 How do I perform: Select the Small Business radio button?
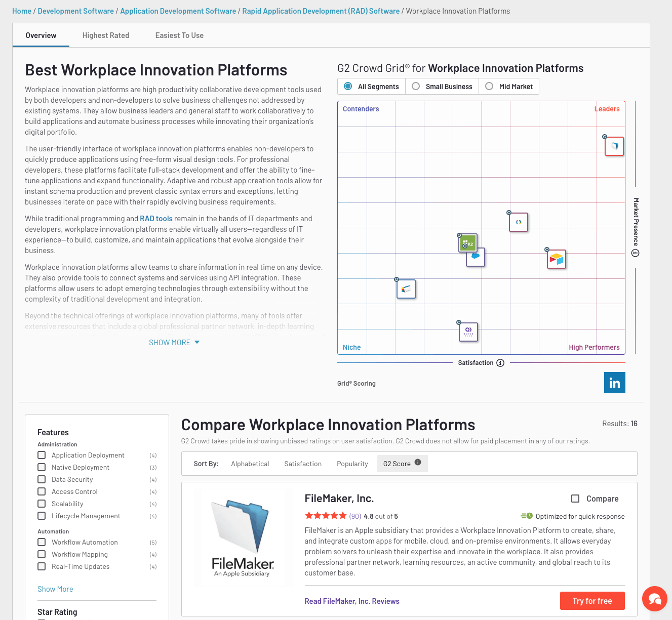(x=416, y=86)
